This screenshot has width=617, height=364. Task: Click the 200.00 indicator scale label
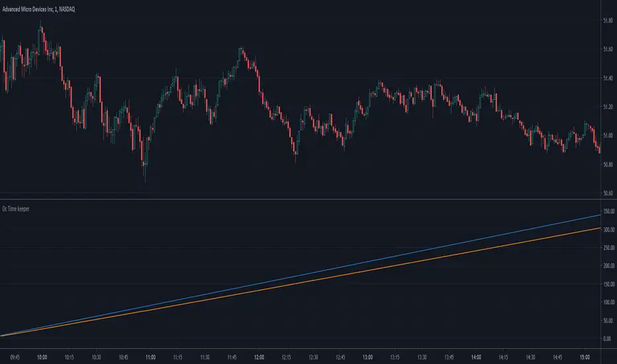pos(609,265)
